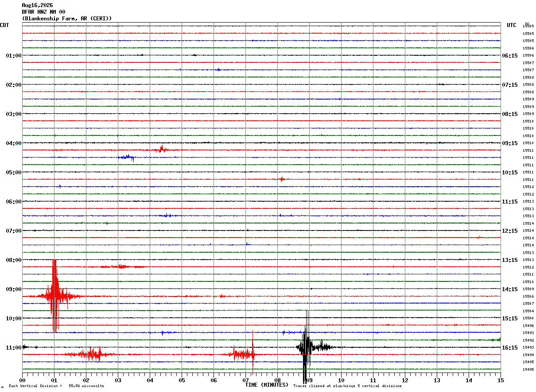This screenshot has width=536, height=392.
Task: Click the BFAR HNZ NM 00 channel label
Action: [x=43, y=12]
